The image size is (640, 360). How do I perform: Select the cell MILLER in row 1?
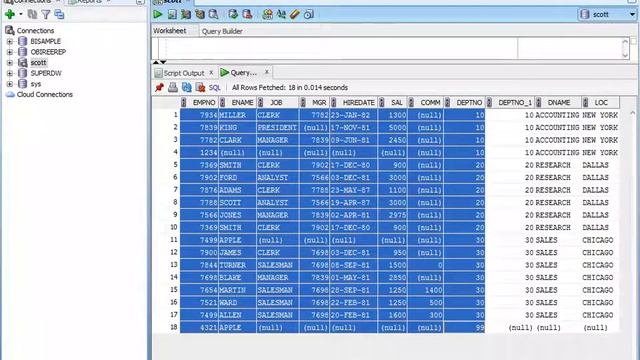coord(237,115)
